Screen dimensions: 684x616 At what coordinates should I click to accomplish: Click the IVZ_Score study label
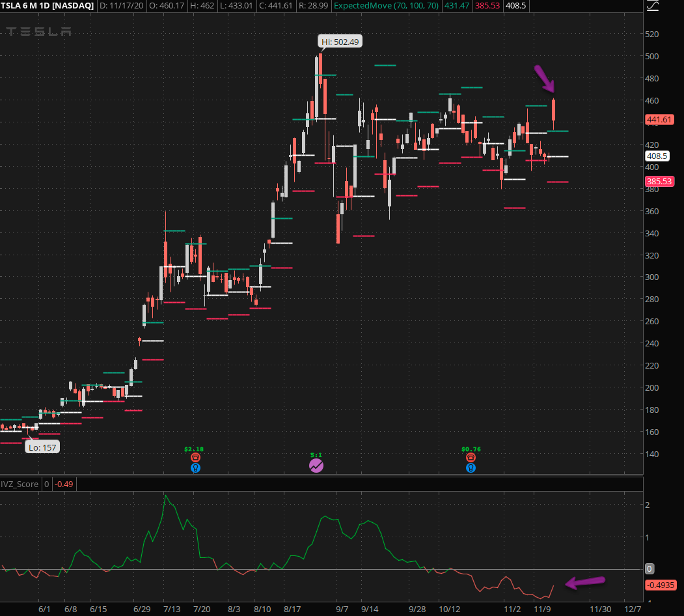click(20, 484)
